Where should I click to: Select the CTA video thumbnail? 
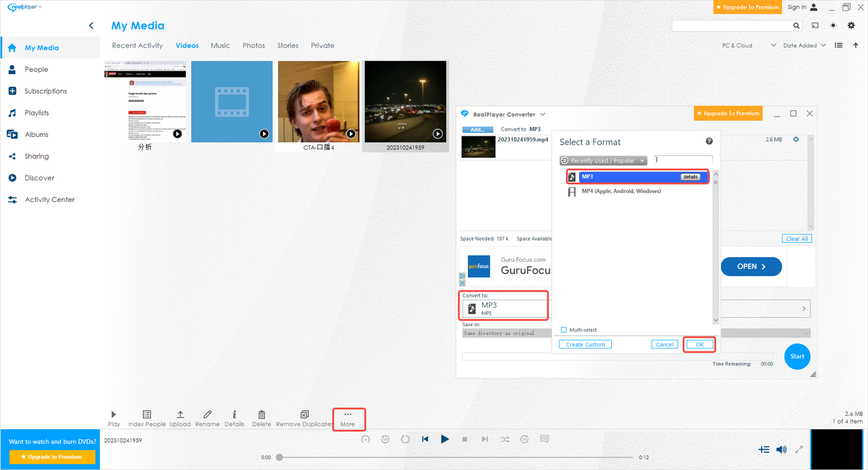click(x=319, y=102)
